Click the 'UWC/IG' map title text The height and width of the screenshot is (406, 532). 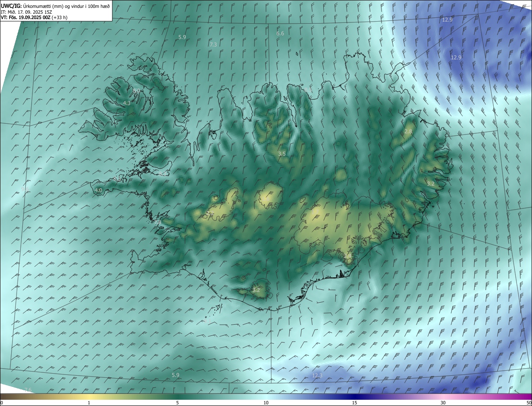click(11, 6)
